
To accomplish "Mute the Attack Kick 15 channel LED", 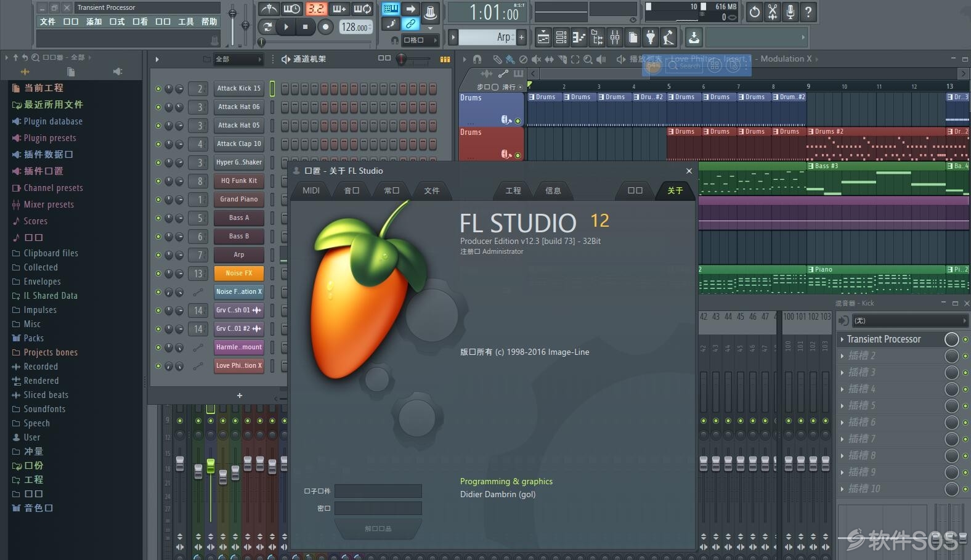I will [158, 89].
